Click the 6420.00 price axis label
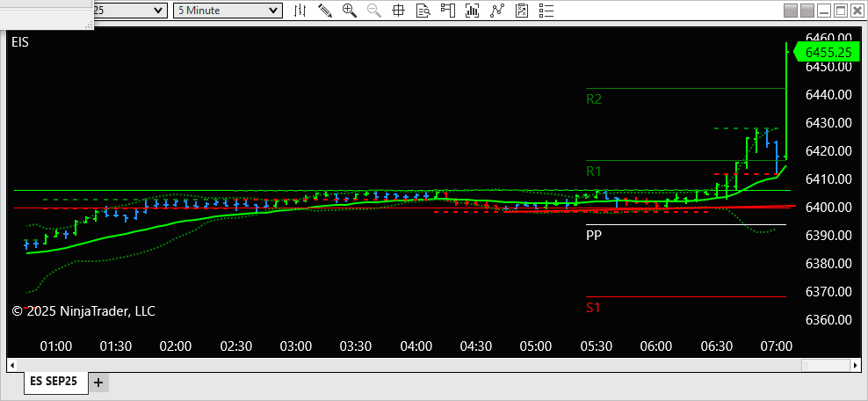The height and width of the screenshot is (401, 868). click(x=828, y=150)
